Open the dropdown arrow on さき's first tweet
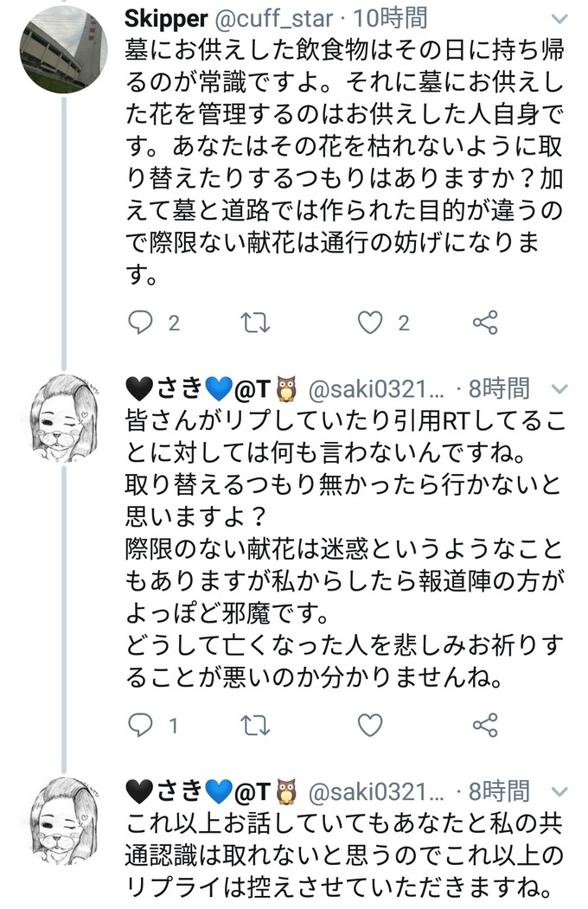Viewport: 588px width, 909px height. click(559, 389)
